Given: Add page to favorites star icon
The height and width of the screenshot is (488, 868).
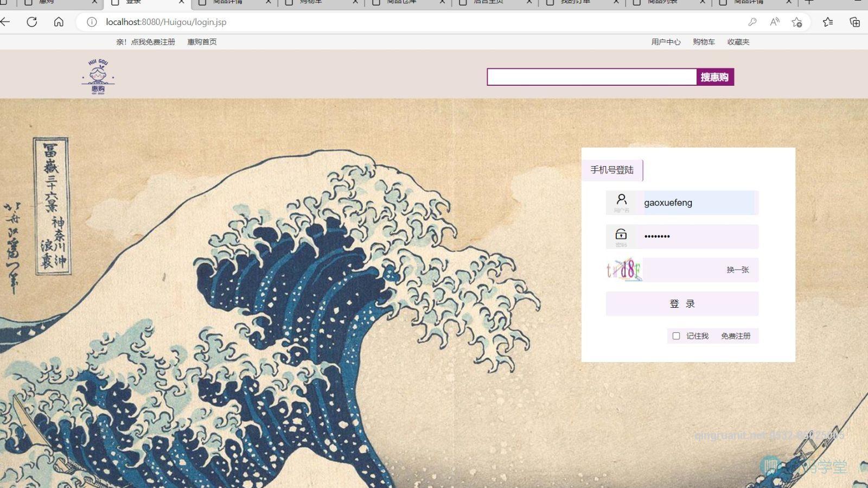Looking at the screenshot, I should [x=796, y=22].
